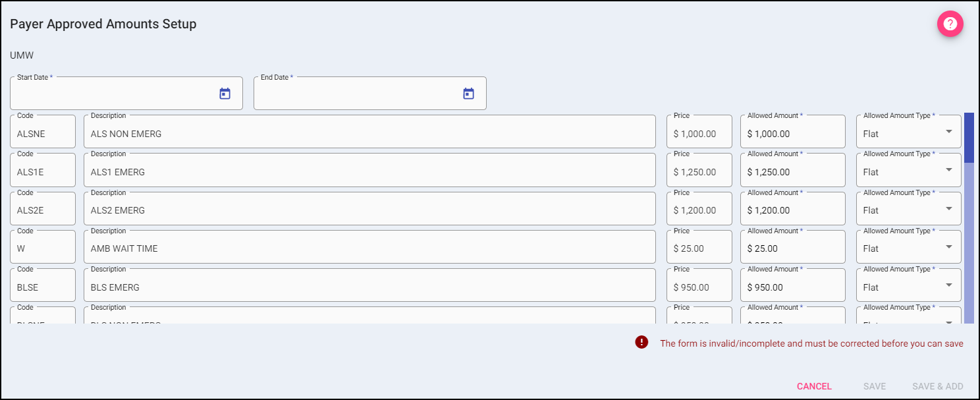This screenshot has width=980, height=400.
Task: Expand Allowed Amount Type for ALS NON EMERG
Action: [x=948, y=132]
